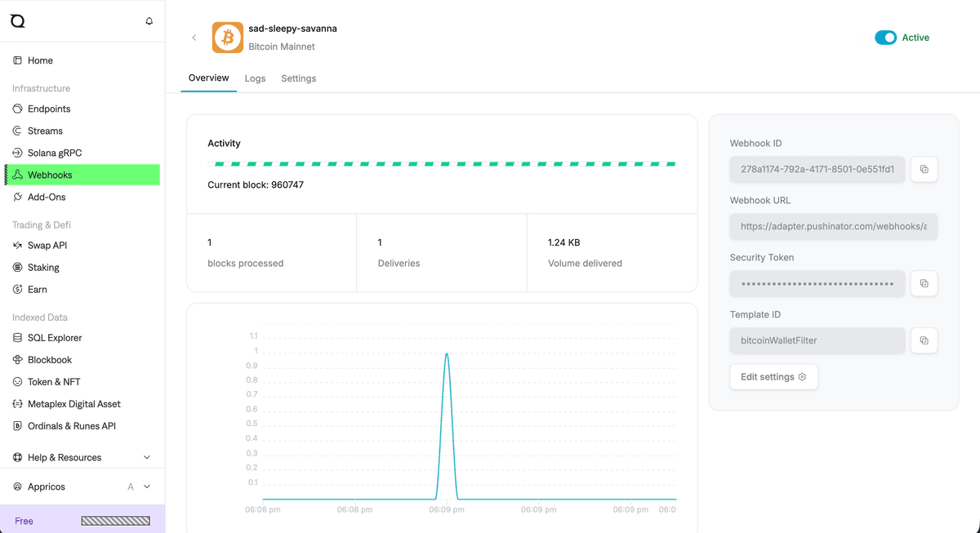
Task: Click the Bitcoin logo icon
Action: (228, 38)
